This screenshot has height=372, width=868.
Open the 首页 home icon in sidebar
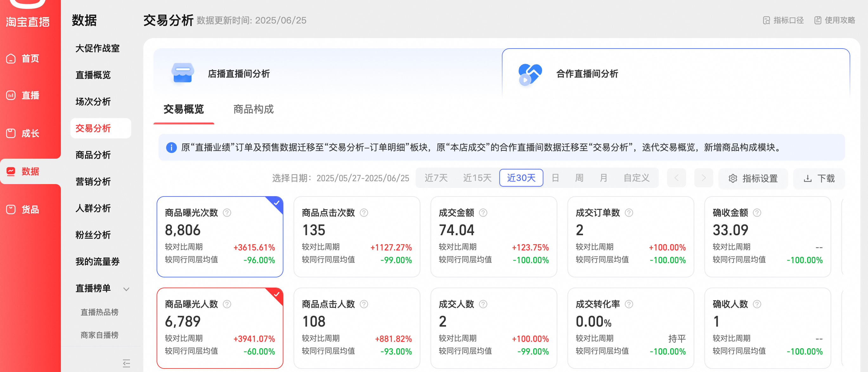click(11, 59)
